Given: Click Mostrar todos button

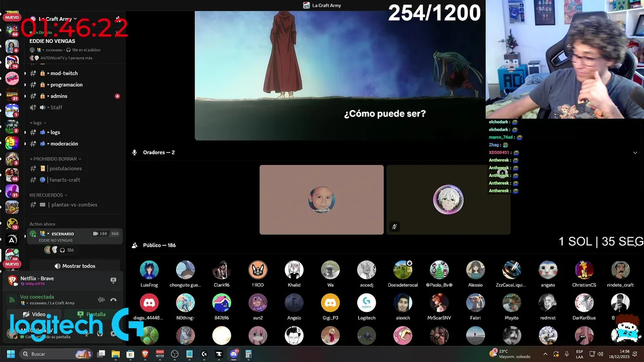Looking at the screenshot, I should coord(75,266).
